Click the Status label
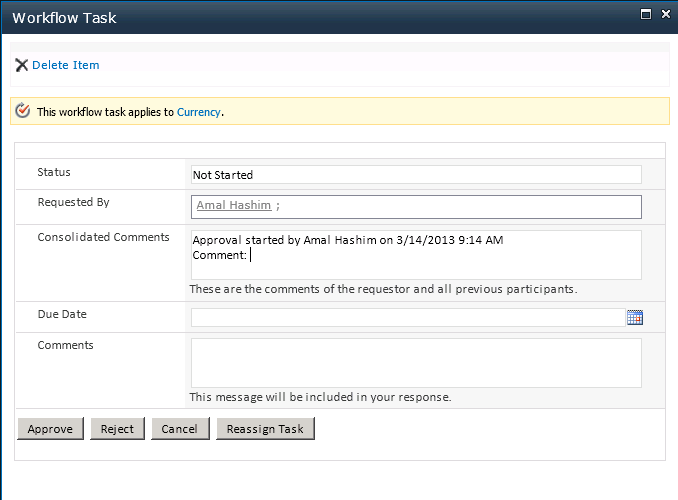 [54, 172]
